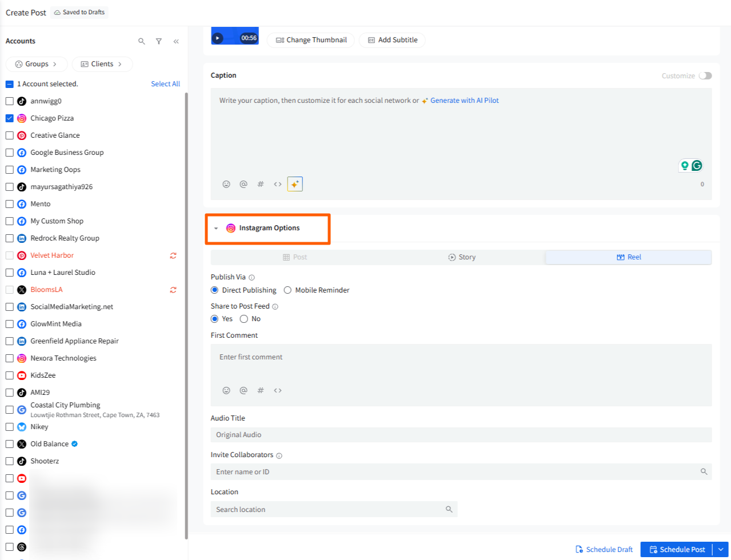Click the first comment @ mention icon
This screenshot has width=731, height=560.
(x=243, y=390)
